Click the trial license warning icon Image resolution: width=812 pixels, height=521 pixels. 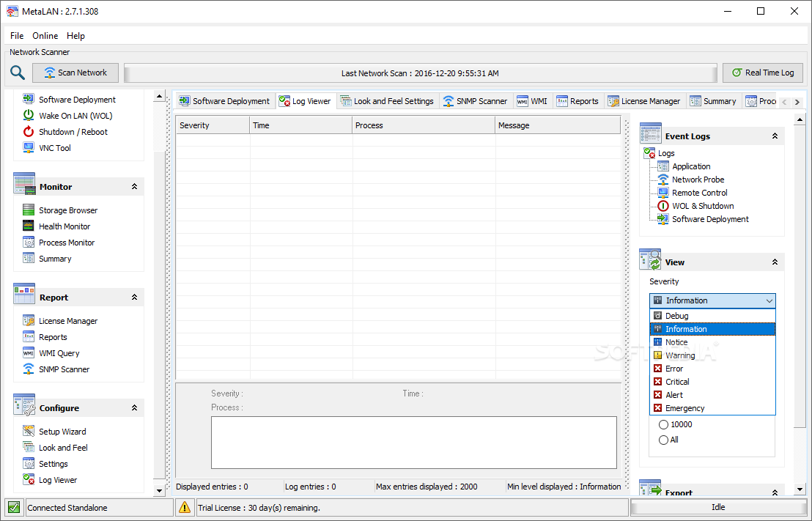(x=185, y=508)
